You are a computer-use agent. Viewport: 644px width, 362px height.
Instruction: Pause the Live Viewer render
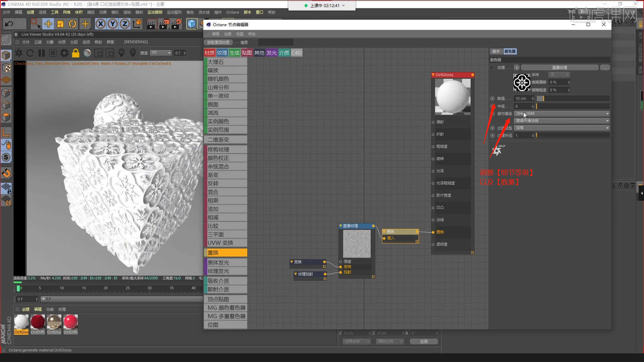point(42,53)
